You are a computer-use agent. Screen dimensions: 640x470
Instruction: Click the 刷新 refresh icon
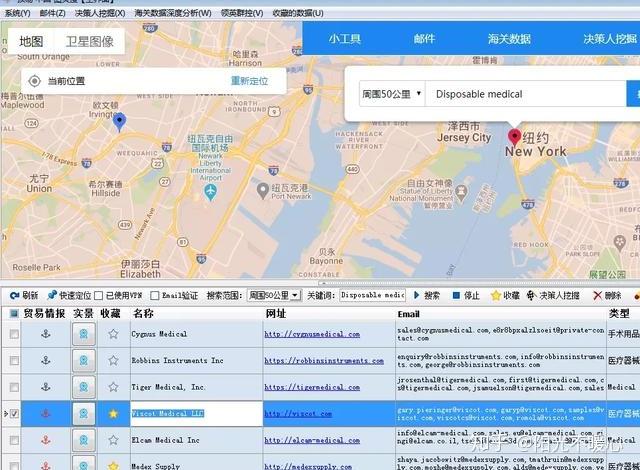click(x=15, y=295)
